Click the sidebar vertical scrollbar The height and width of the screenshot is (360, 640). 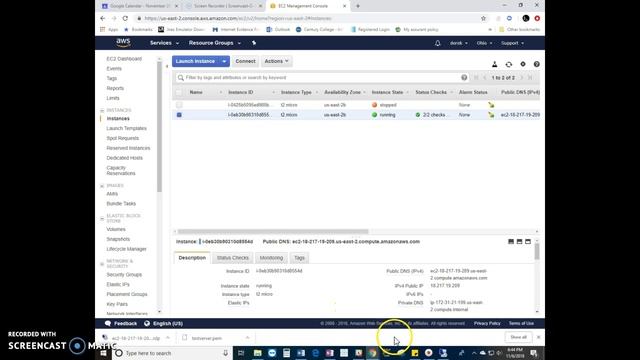point(159,127)
